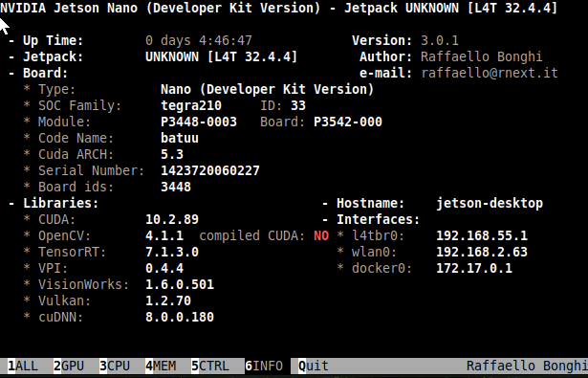Click Quit in the bottom bar

[314, 366]
